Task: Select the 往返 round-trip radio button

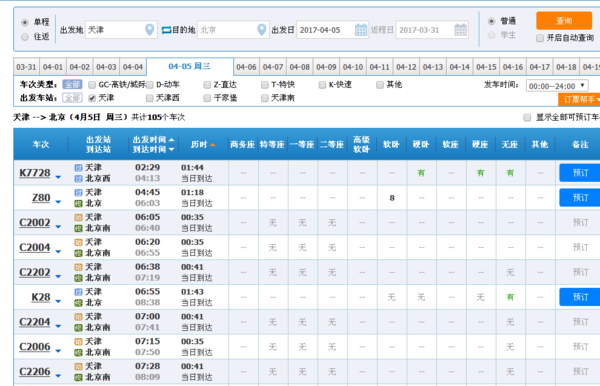Action: [25, 37]
